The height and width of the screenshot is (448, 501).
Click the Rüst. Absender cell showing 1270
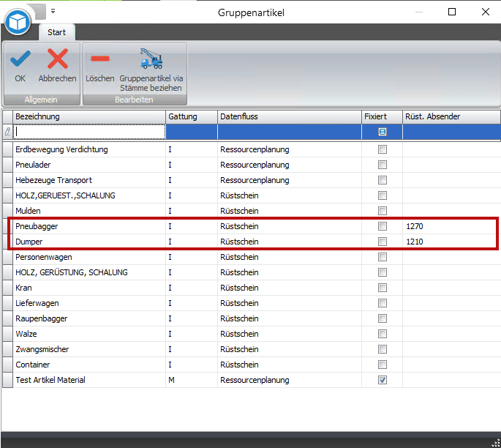click(450, 226)
